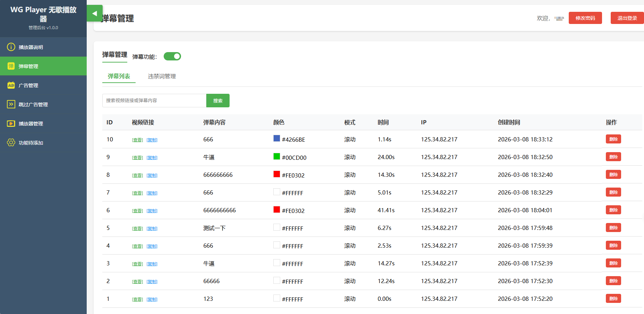Toggle the 弹幕功能 switch off

click(x=172, y=56)
